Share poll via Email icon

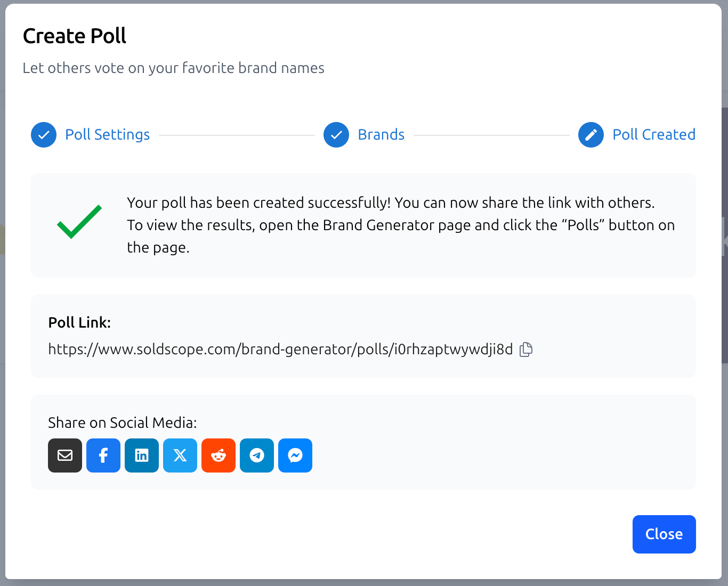[x=64, y=455]
